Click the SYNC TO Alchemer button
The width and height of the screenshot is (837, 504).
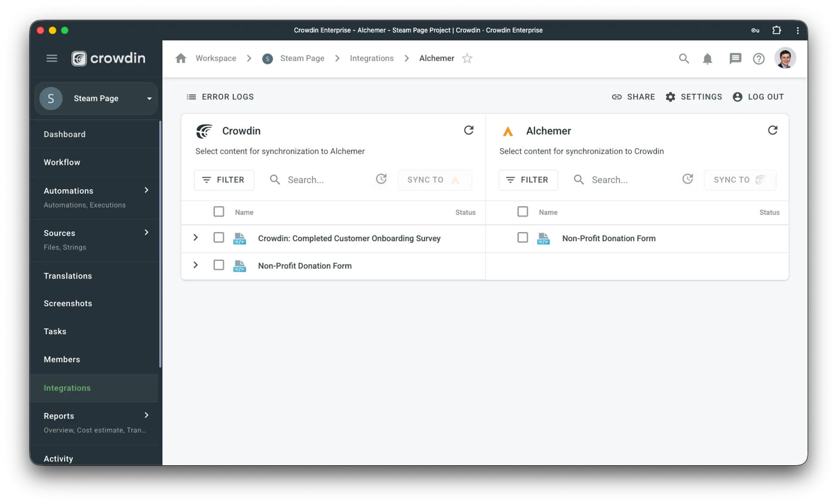435,180
